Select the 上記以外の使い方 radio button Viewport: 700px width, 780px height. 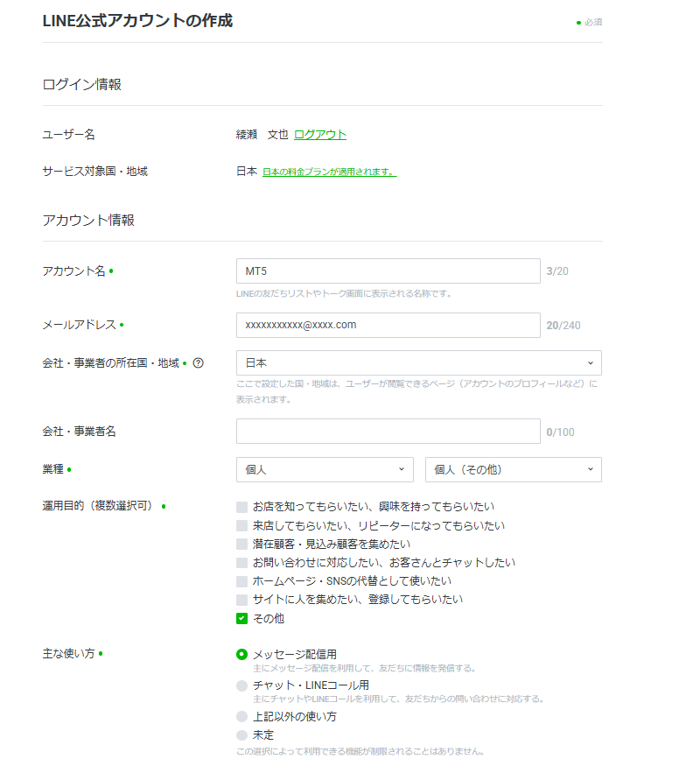242,716
